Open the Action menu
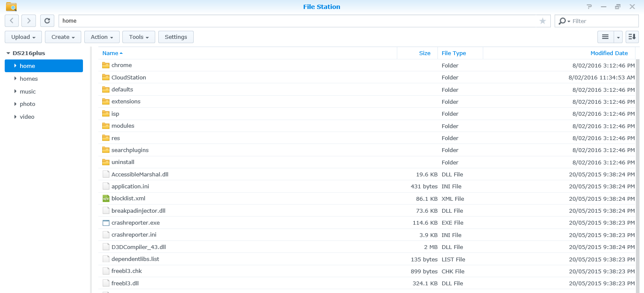The width and height of the screenshot is (644, 293). 101,37
